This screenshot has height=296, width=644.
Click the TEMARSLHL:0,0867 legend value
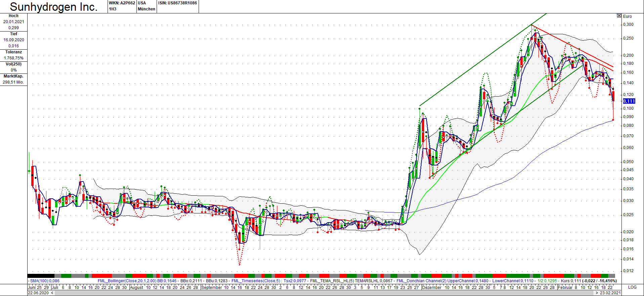pyautogui.click(x=373, y=281)
